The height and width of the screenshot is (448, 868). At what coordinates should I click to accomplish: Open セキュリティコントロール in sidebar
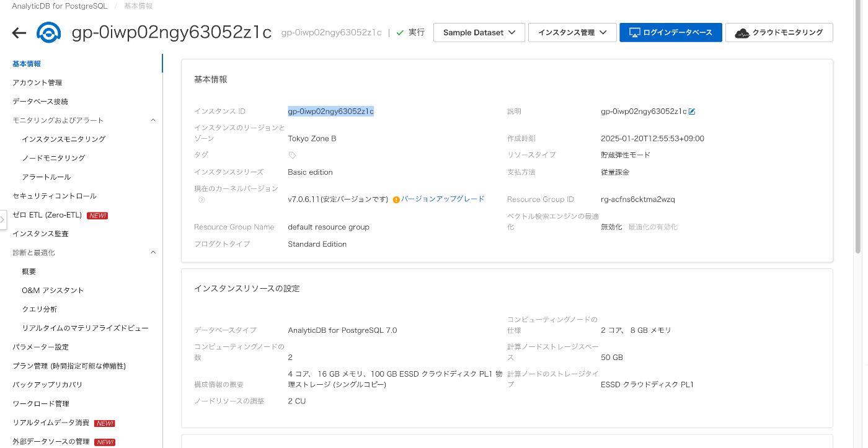[x=55, y=196]
